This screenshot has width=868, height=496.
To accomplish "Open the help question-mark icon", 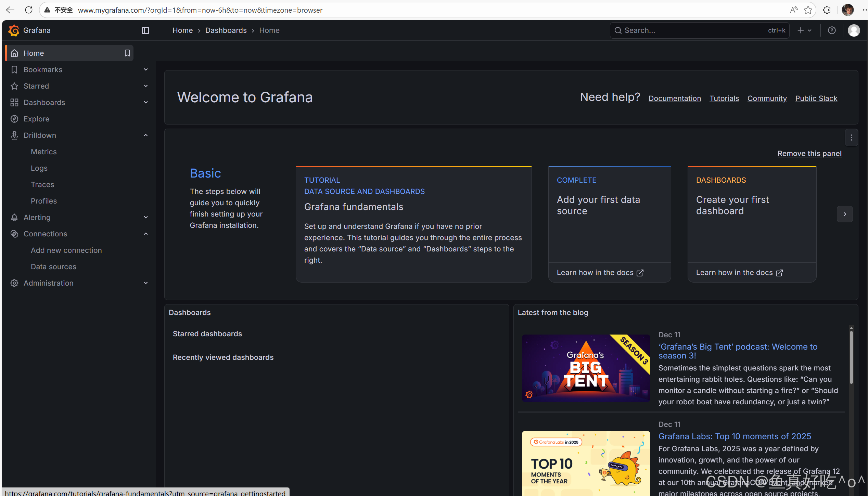I will click(832, 30).
